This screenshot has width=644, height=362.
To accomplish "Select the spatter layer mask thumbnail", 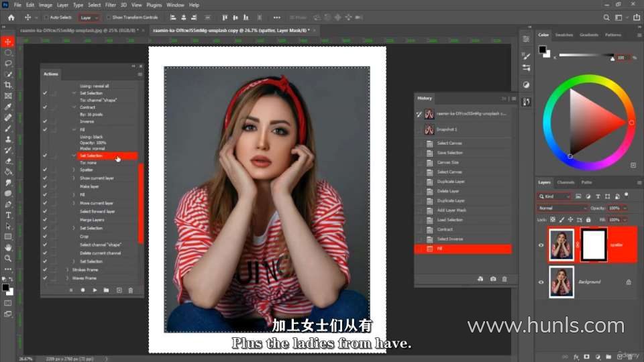I will click(x=594, y=245).
